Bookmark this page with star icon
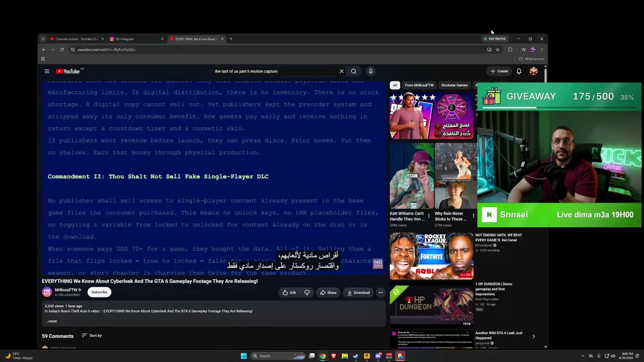644x362 pixels. [x=498, y=50]
